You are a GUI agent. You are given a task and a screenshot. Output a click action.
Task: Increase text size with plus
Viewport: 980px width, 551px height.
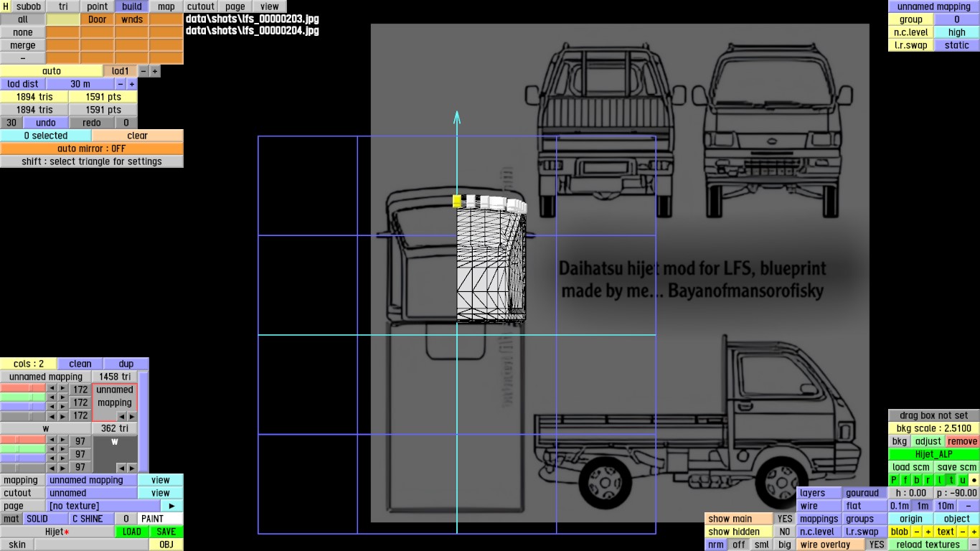pos(974,532)
